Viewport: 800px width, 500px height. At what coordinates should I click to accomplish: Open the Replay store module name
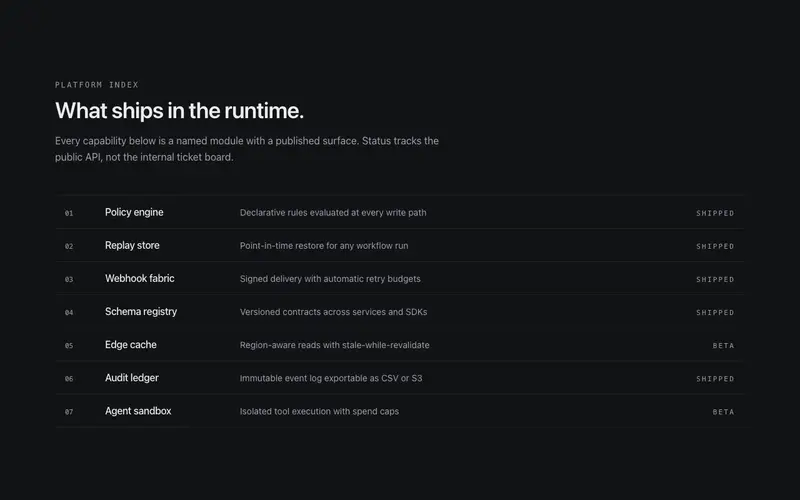pos(132,245)
